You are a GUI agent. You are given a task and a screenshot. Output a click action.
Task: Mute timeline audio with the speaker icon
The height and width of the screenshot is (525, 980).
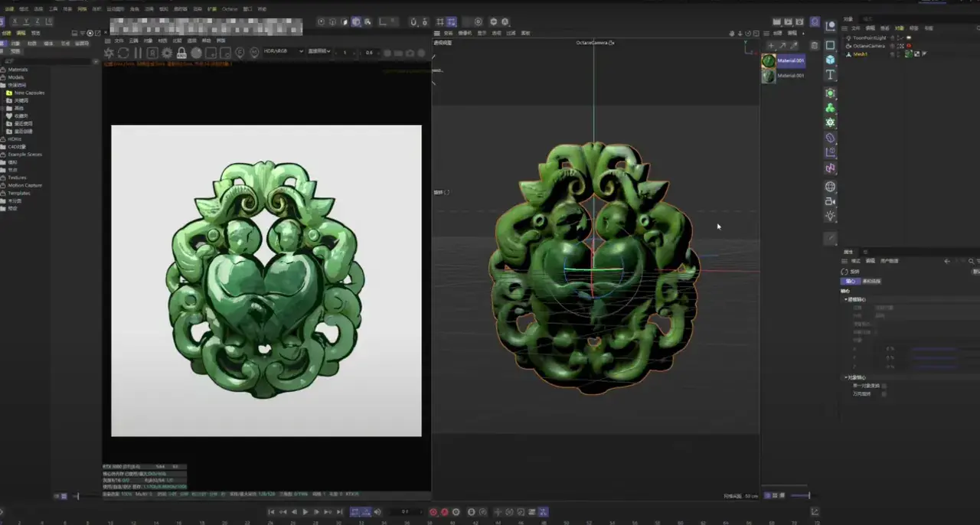click(377, 512)
